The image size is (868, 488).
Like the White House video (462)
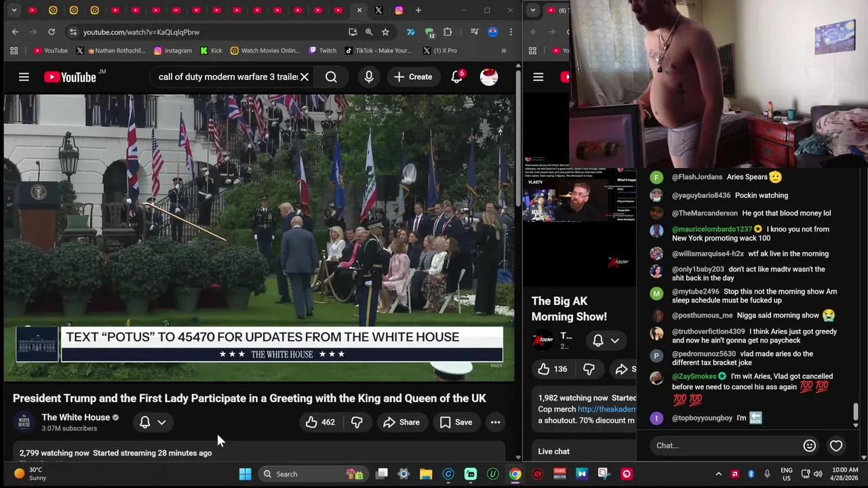[319, 422]
